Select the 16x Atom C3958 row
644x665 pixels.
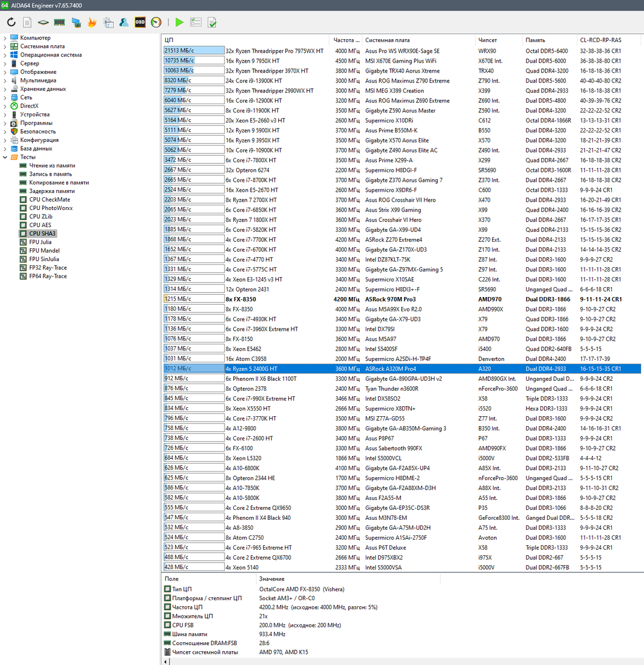click(402, 359)
